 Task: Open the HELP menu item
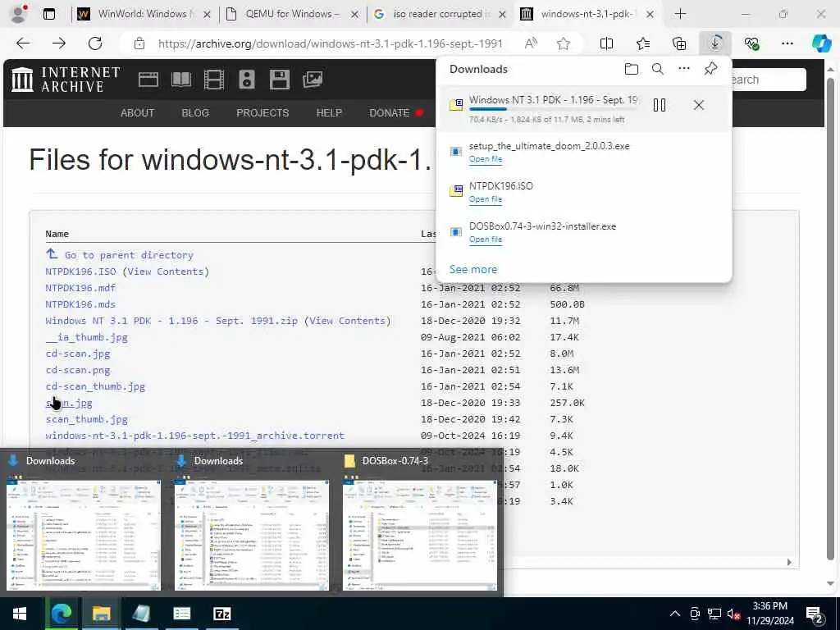[x=329, y=113]
